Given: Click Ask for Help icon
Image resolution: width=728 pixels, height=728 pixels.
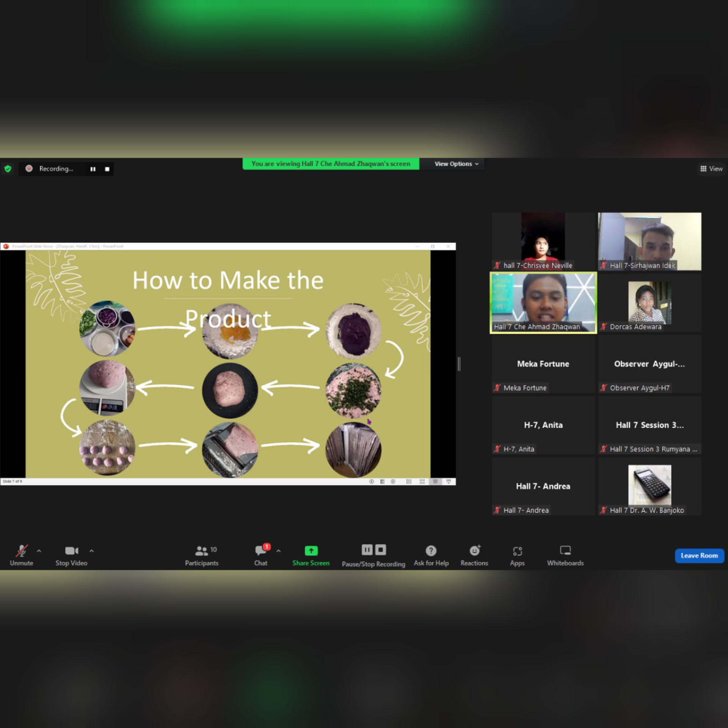Looking at the screenshot, I should (x=431, y=551).
